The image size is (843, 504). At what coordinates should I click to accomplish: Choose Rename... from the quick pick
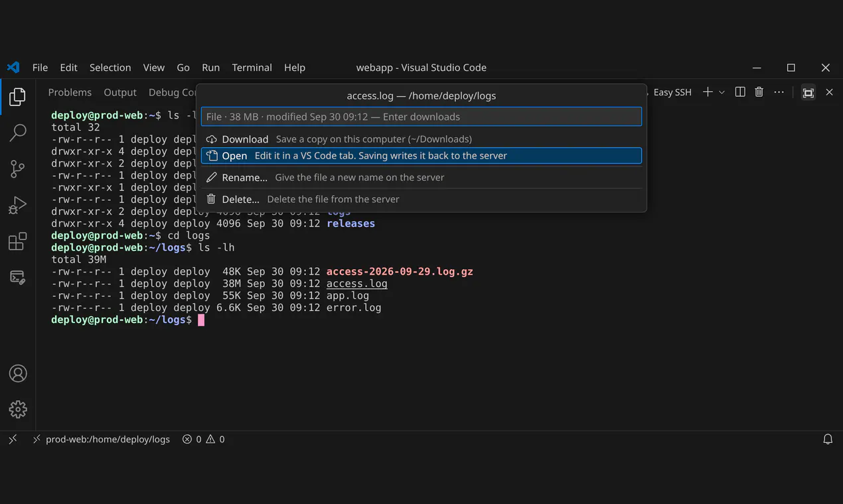(x=421, y=178)
